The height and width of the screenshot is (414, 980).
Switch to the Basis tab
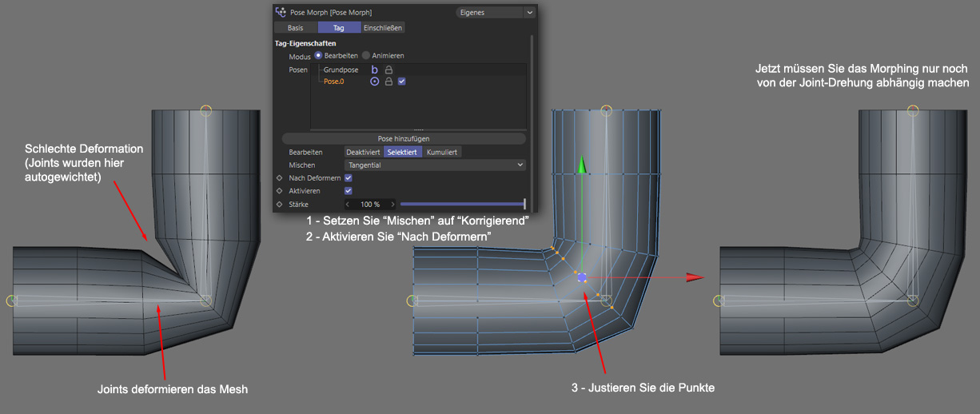point(295,27)
